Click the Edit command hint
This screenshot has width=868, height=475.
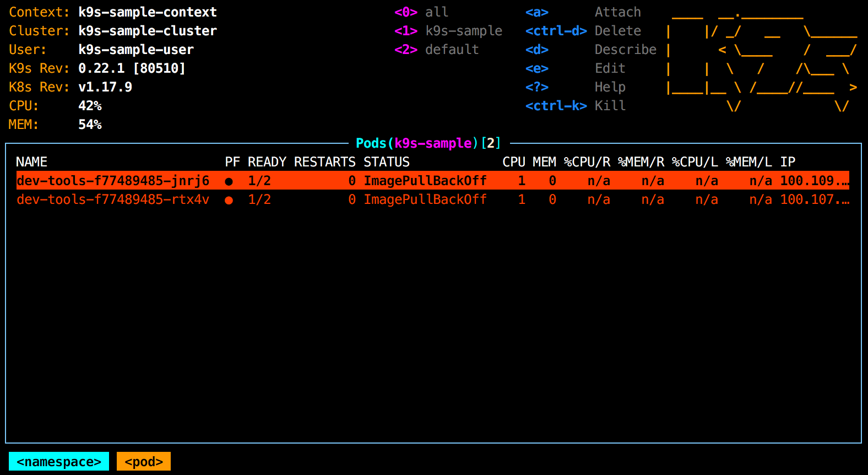click(610, 68)
